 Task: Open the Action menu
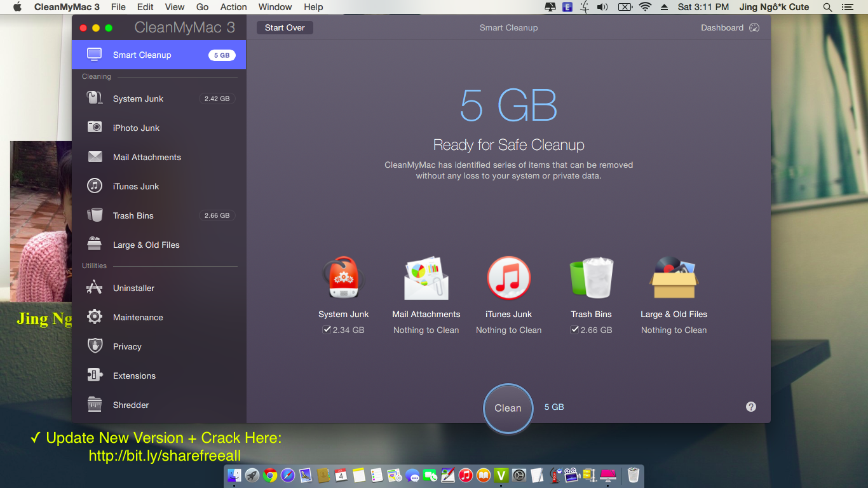(x=233, y=7)
